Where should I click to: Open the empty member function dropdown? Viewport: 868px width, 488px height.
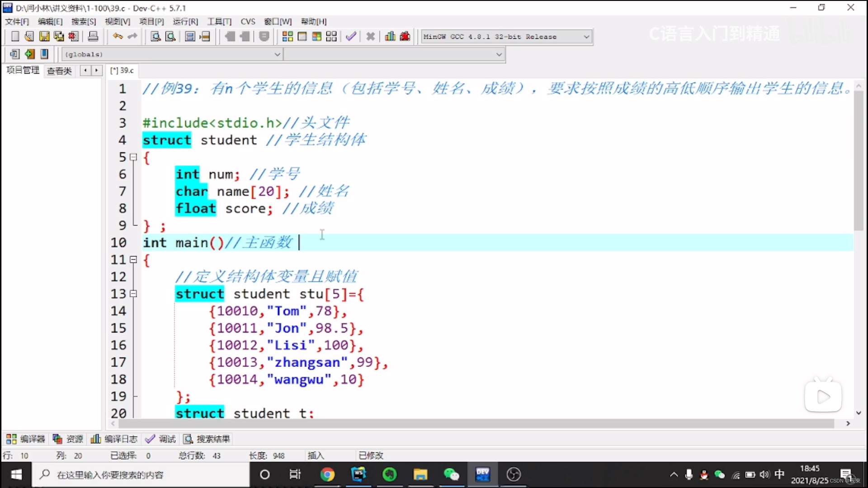tap(499, 54)
